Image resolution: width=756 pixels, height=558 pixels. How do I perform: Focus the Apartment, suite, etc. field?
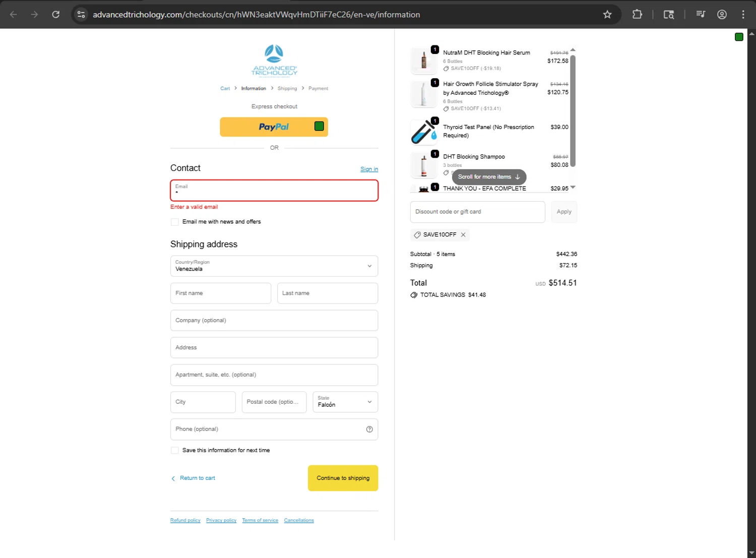coord(274,375)
